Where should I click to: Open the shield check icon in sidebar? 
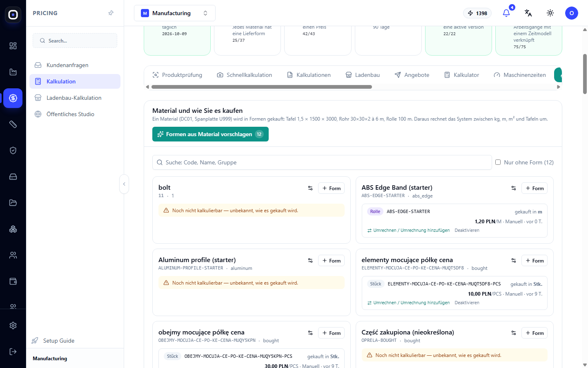click(x=13, y=150)
